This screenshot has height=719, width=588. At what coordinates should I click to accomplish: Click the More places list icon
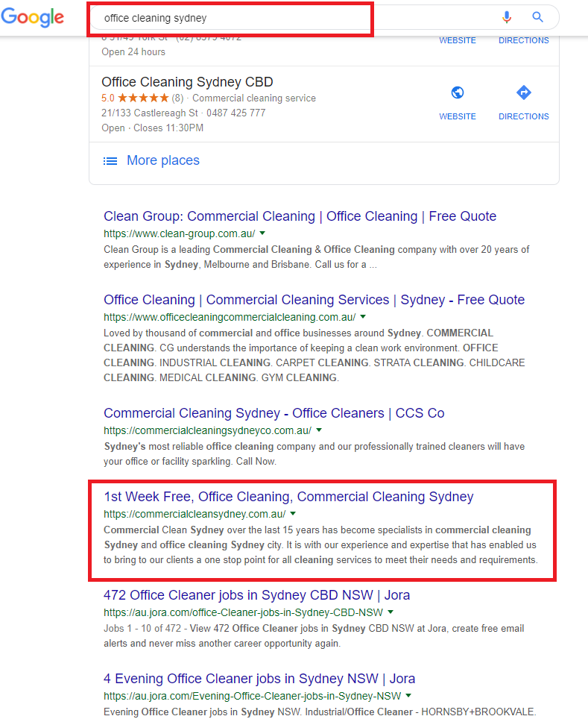pos(110,160)
